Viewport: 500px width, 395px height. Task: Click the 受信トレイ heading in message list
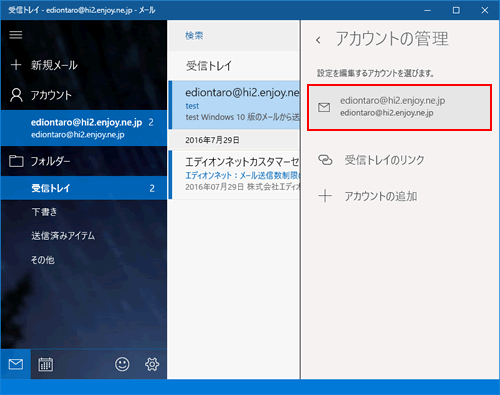pyautogui.click(x=209, y=66)
